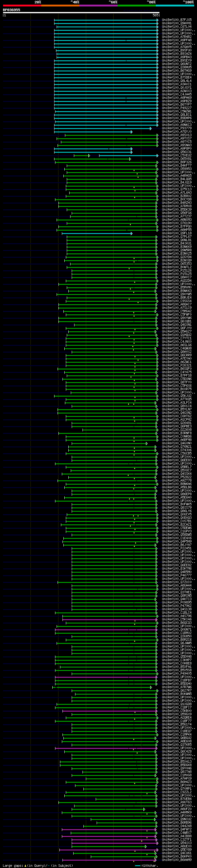The width and height of the screenshot is (197, 868).
Task: Click the UniRef100_Q7PL67 label
Action: pos(177,236)
